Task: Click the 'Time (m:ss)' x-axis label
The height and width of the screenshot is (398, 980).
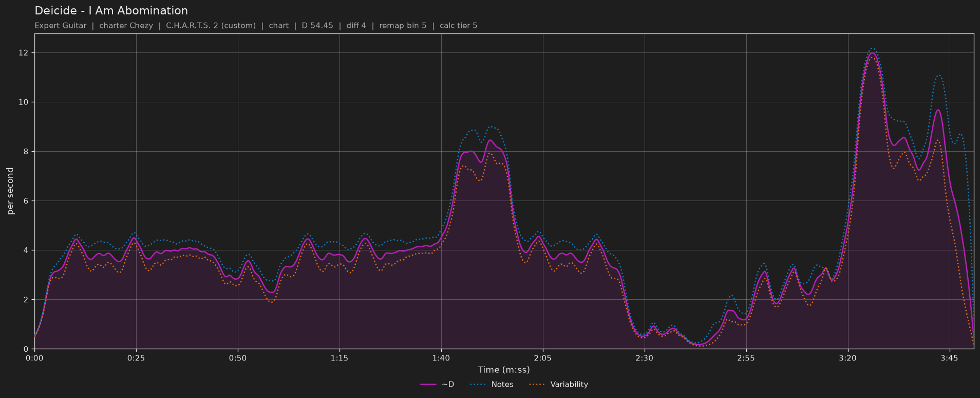Action: click(504, 370)
